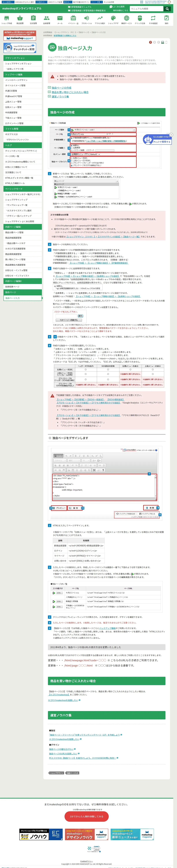Click 新管理画面での導線はこちら breadcrumb link
The width and height of the screenshot is (177, 868).
tap(65, 35)
